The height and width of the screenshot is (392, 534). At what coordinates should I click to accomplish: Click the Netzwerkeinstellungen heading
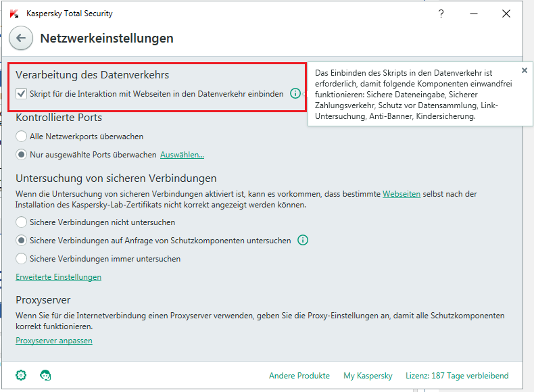[107, 38]
